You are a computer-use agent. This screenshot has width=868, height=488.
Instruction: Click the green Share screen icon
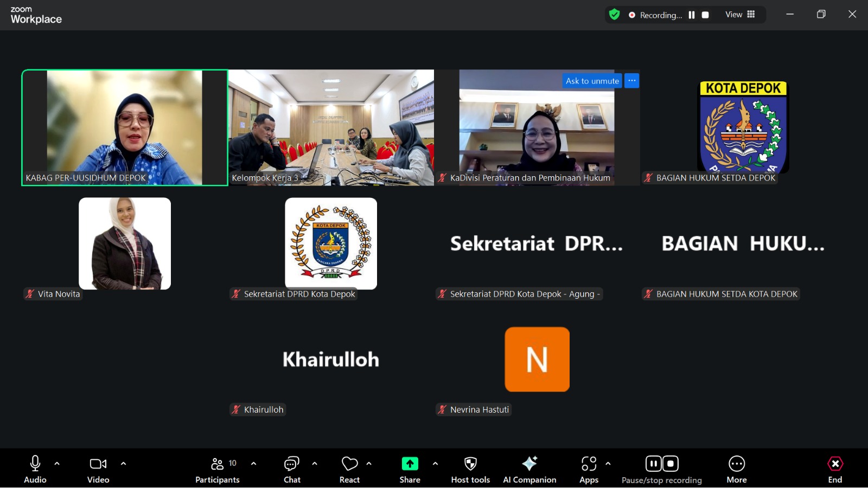(410, 464)
